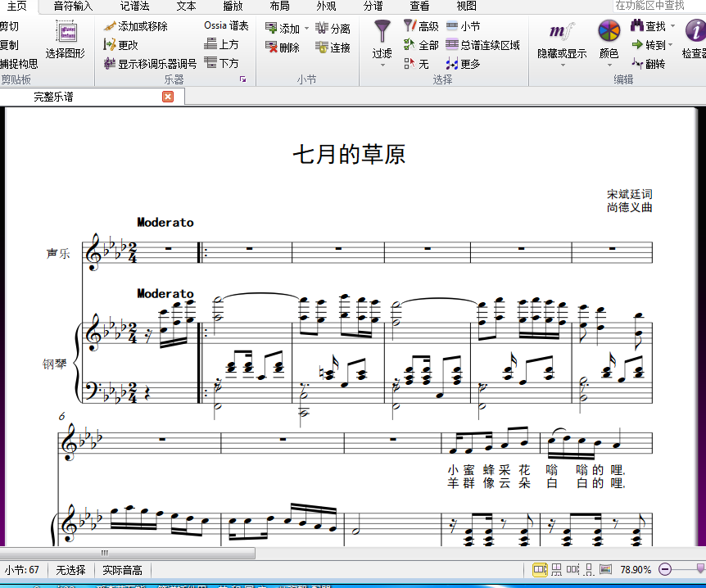706x588 pixels.
Task: Click the 隐藏或显示 mf icon
Action: pos(562,33)
